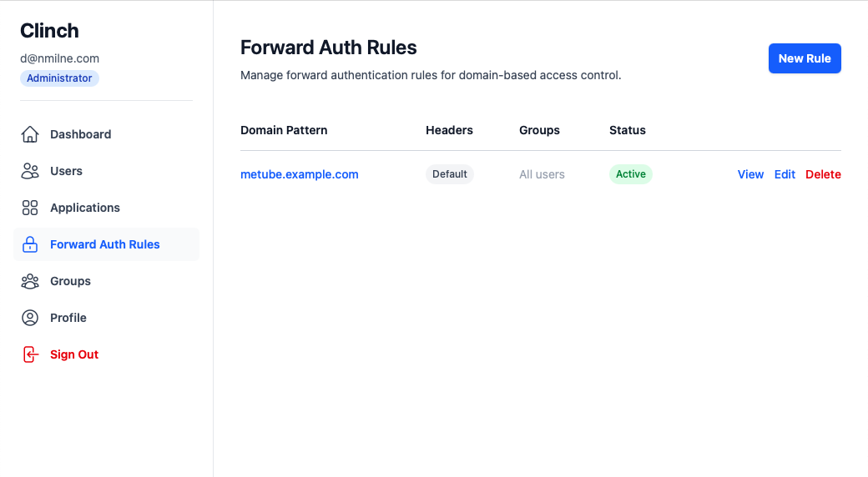868x477 pixels.
Task: Click the Forward Auth Rules lock icon
Action: 30,244
